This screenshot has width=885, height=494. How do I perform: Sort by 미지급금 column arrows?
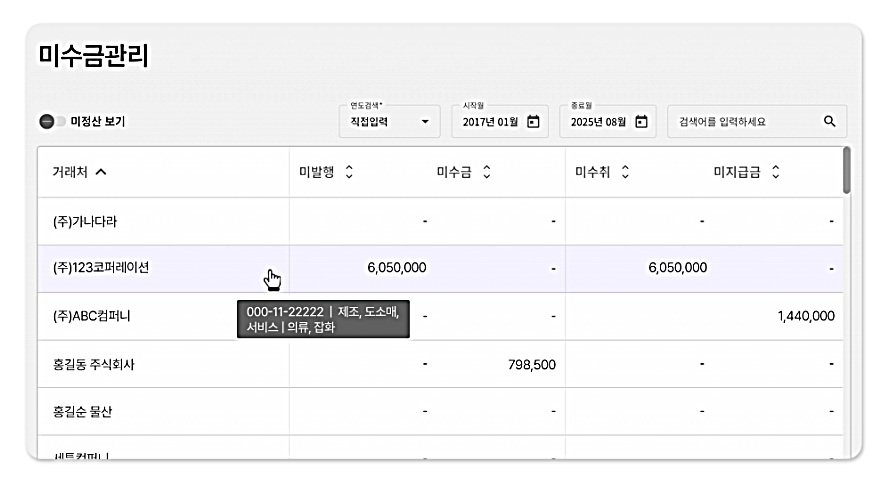(x=776, y=172)
